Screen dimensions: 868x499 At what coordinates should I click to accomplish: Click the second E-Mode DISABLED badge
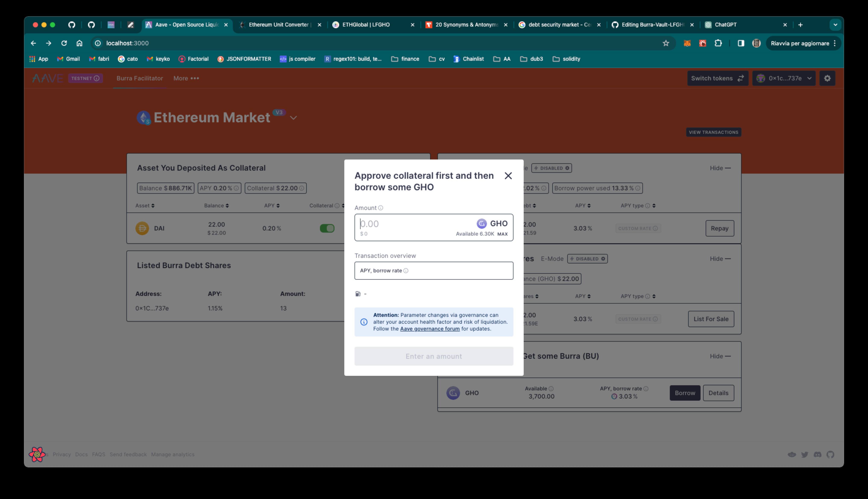pyautogui.click(x=587, y=259)
